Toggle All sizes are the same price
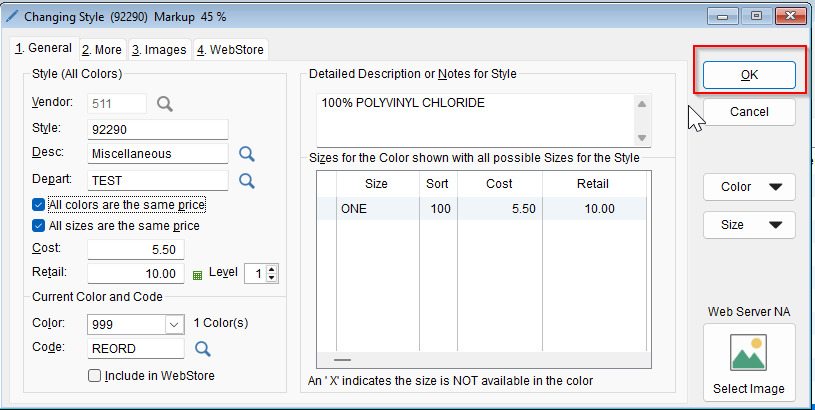 point(38,226)
